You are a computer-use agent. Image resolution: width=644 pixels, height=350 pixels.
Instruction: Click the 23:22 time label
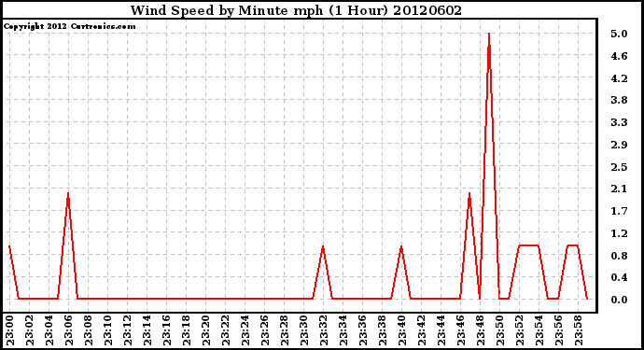pos(226,330)
